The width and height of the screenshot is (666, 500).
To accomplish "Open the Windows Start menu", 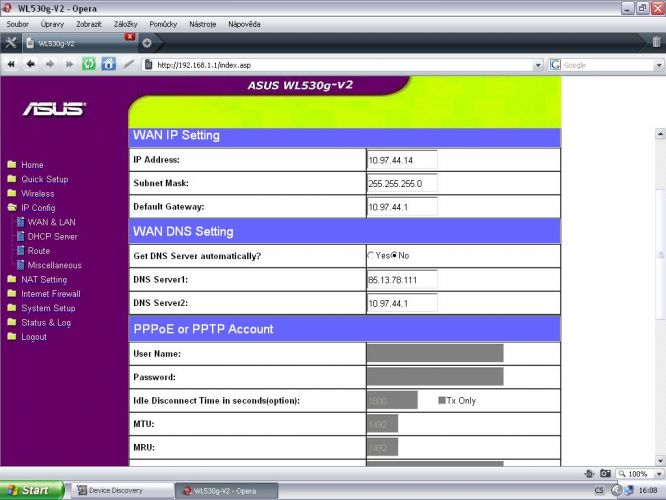I will pyautogui.click(x=32, y=490).
